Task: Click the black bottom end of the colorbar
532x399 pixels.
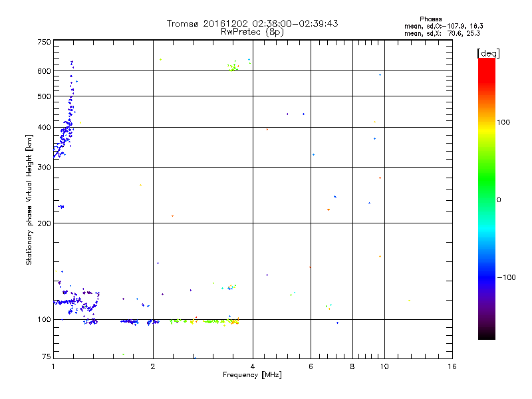Action: tap(487, 334)
